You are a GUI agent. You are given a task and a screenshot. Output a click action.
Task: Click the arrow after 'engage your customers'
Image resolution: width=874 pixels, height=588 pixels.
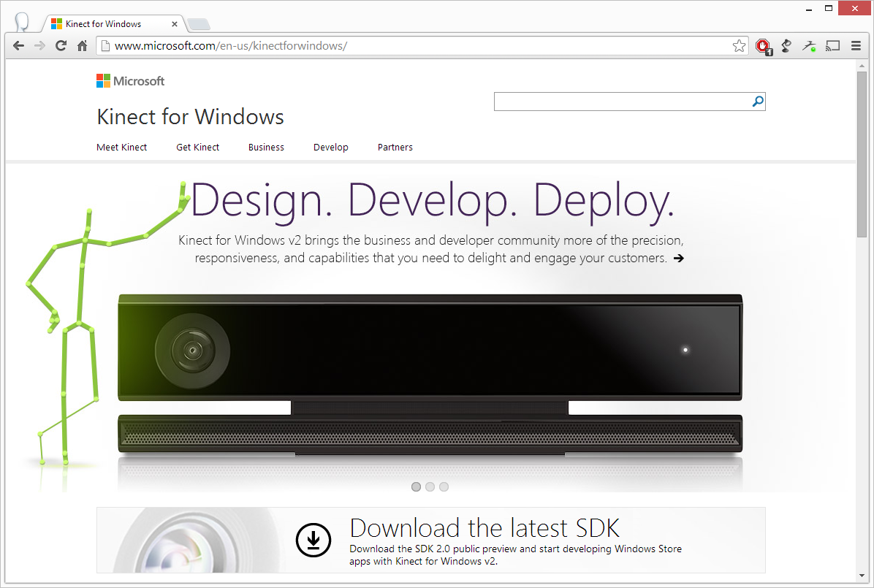(x=679, y=258)
